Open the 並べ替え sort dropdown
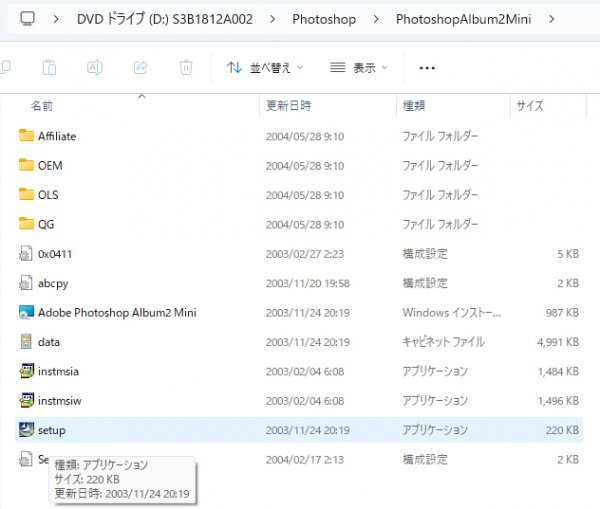This screenshot has width=600, height=509. click(265, 68)
